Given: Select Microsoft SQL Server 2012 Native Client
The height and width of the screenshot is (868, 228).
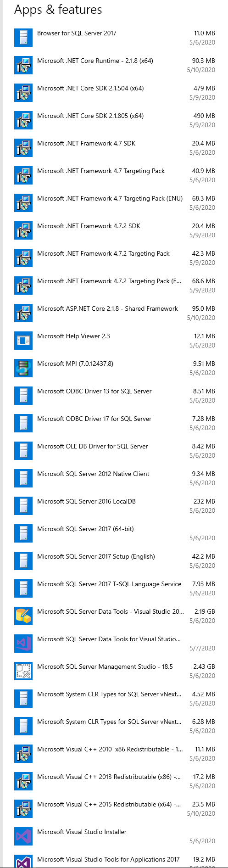Looking at the screenshot, I should 115,478.
